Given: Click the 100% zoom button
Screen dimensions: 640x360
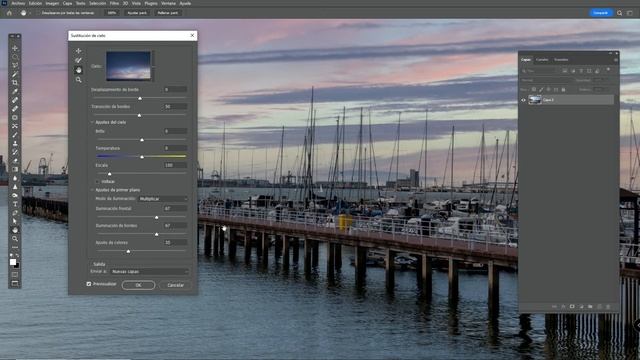Looking at the screenshot, I should [112, 13].
